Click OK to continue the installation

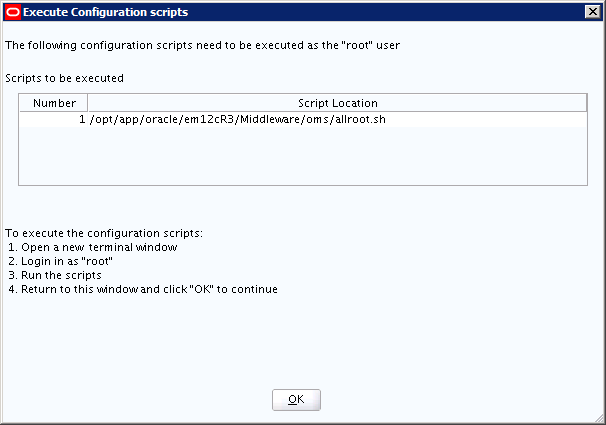(x=296, y=400)
